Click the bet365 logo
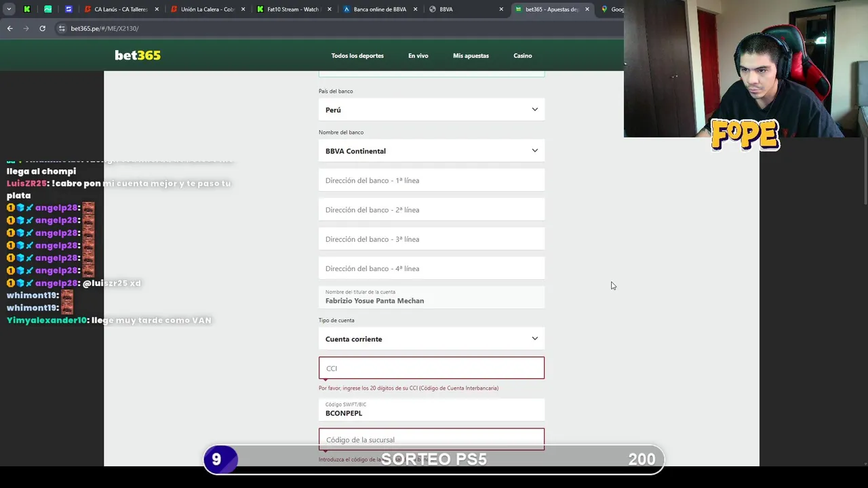868x488 pixels. 138,56
